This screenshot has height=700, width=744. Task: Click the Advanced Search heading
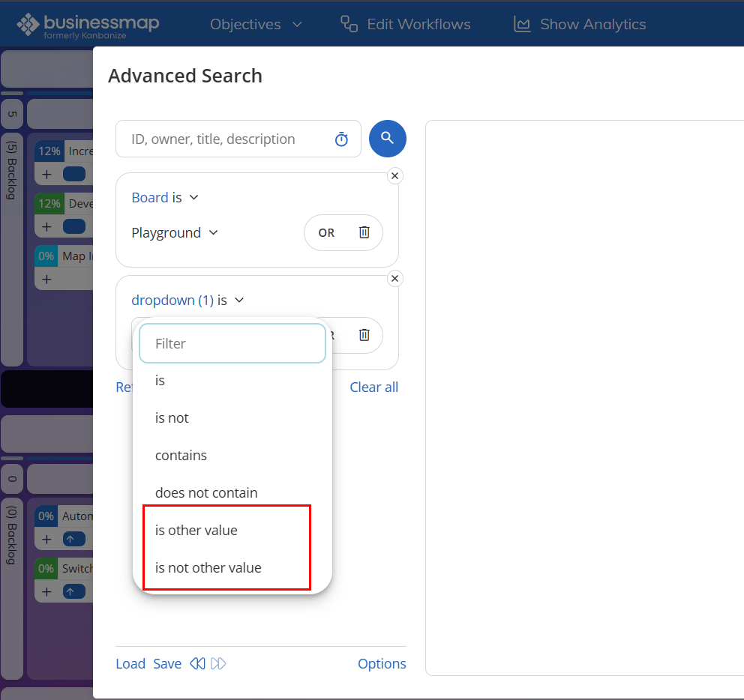185,76
